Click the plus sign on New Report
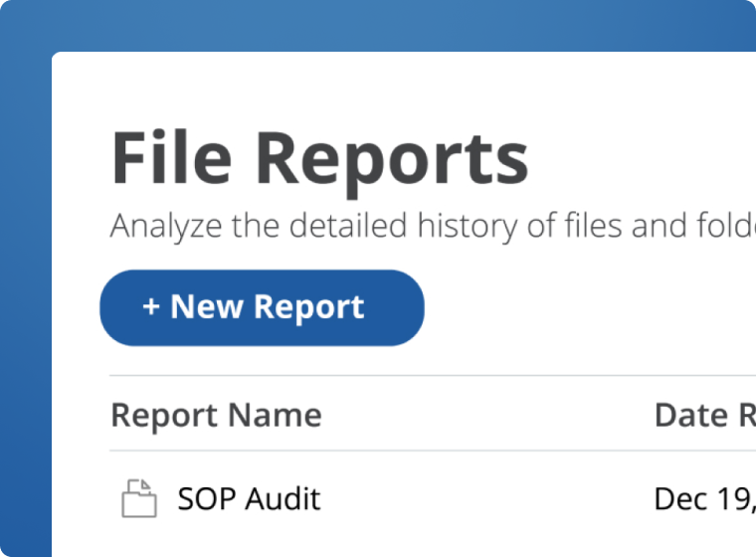 coord(151,307)
